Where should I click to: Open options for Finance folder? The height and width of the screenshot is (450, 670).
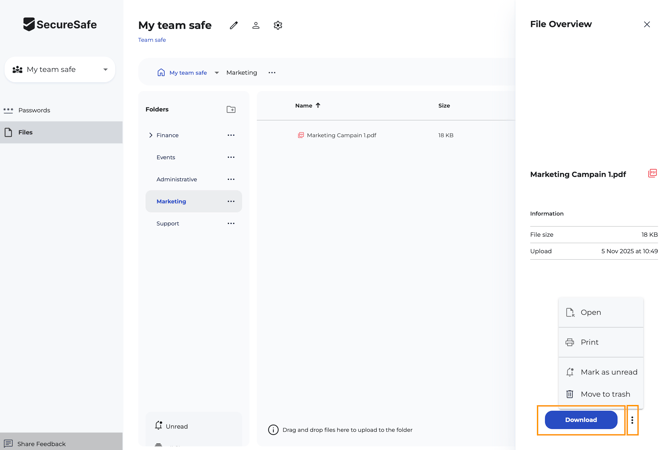[x=231, y=135]
